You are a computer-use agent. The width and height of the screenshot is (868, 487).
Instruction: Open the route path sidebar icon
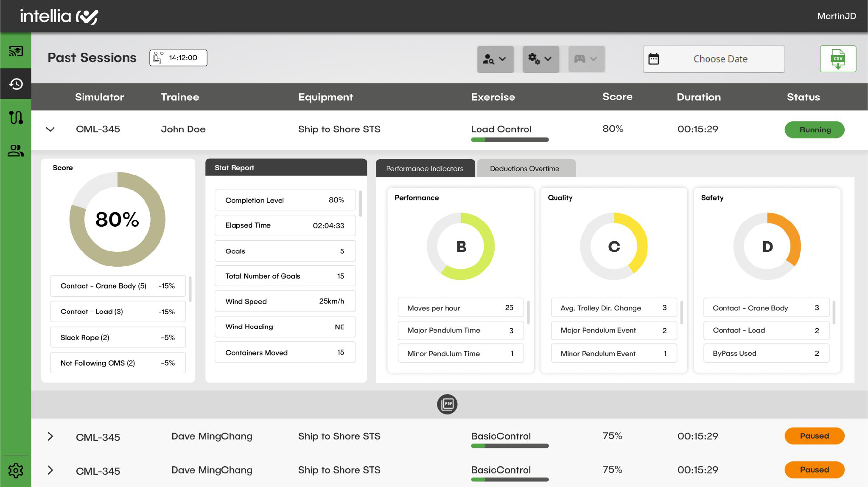(x=16, y=117)
